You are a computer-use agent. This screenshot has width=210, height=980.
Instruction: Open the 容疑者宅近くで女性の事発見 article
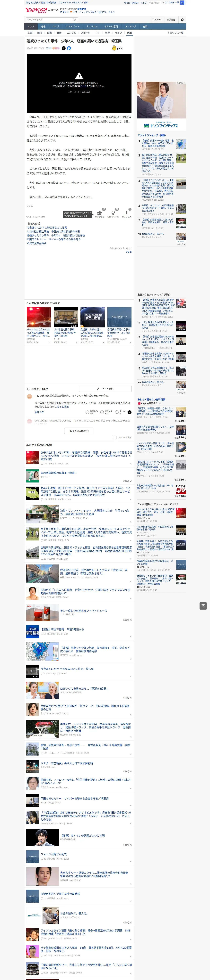[x=60, y=894]
